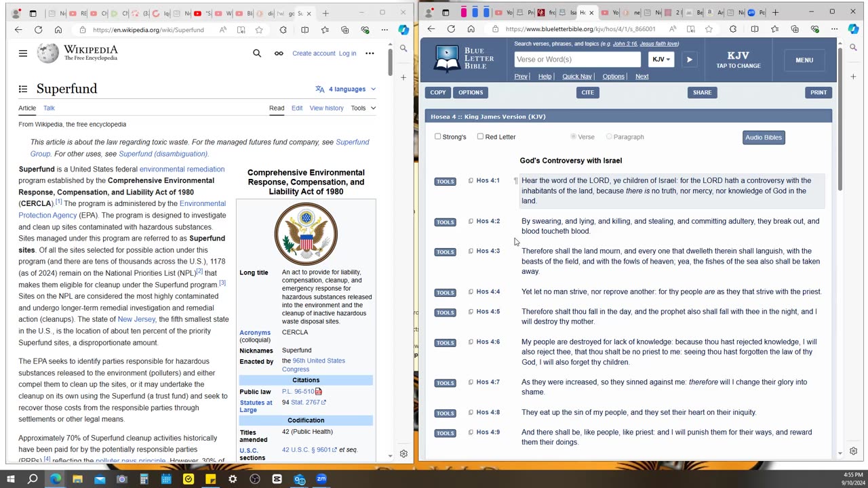
Task: Favorite the Wikipedia page with star icon
Action: [259, 30]
